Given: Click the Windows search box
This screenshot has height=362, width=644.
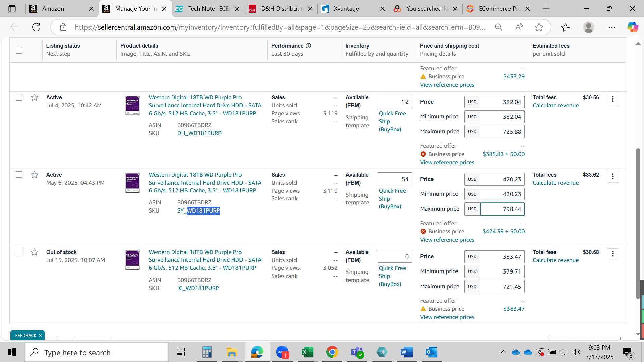Looking at the screenshot, I should [x=97, y=352].
